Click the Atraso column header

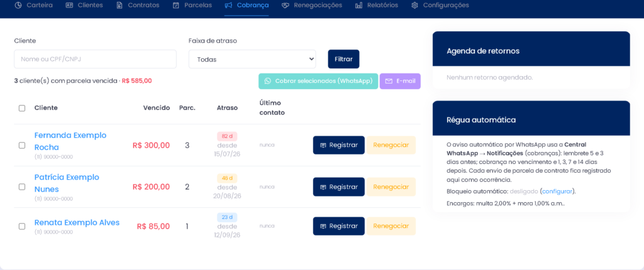[227, 108]
